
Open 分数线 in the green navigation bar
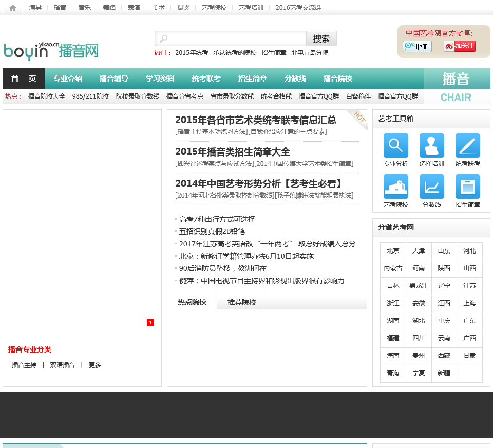(295, 79)
